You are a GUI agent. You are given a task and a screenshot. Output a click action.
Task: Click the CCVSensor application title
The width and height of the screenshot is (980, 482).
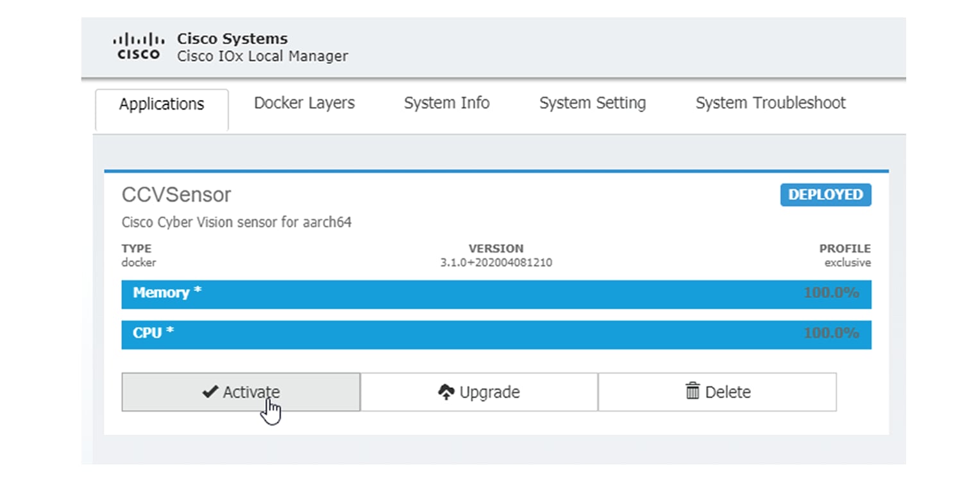[x=176, y=195]
